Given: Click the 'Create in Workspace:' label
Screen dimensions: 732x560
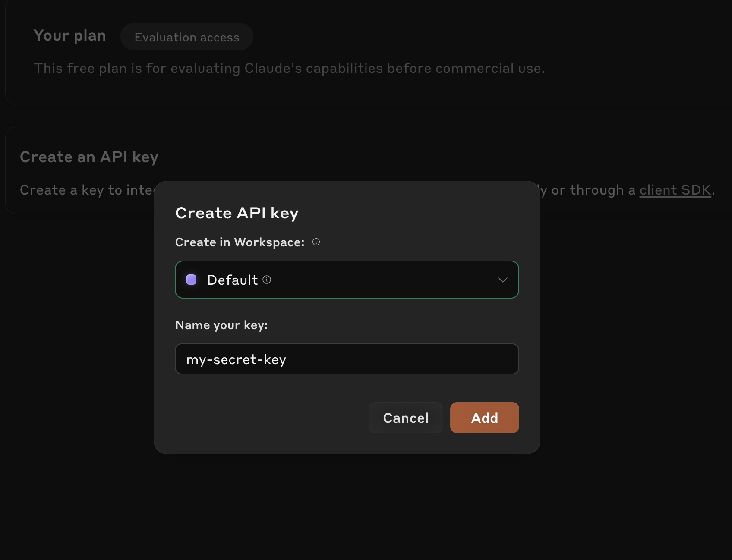Looking at the screenshot, I should (x=240, y=242).
